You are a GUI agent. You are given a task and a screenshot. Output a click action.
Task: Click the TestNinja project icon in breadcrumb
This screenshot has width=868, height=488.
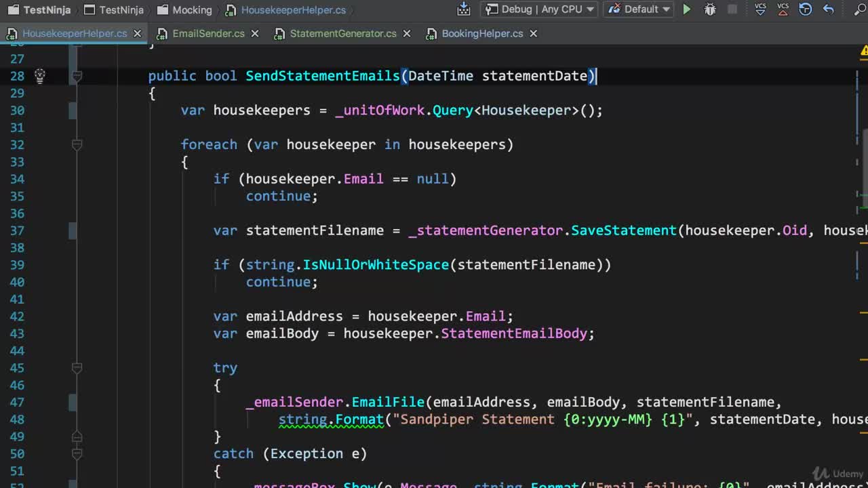(x=89, y=10)
